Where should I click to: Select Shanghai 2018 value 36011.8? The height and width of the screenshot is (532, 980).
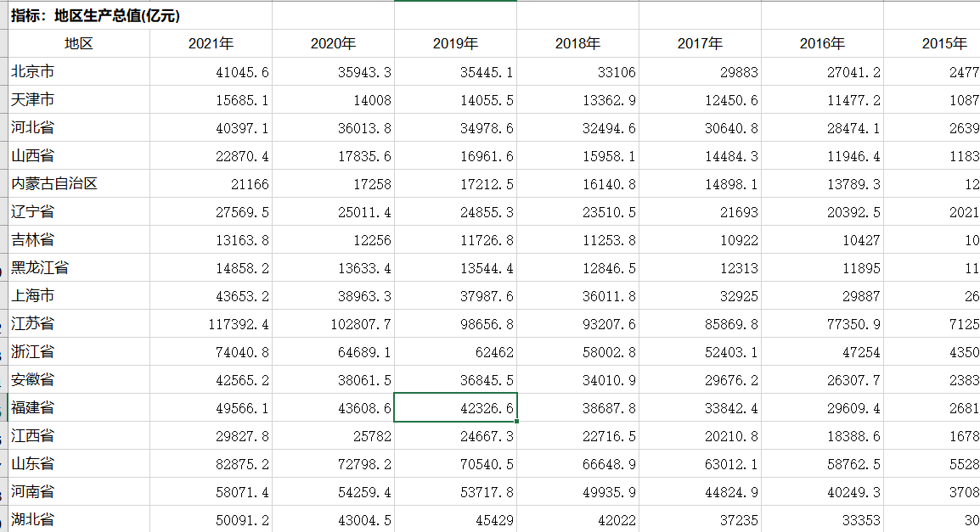point(577,296)
